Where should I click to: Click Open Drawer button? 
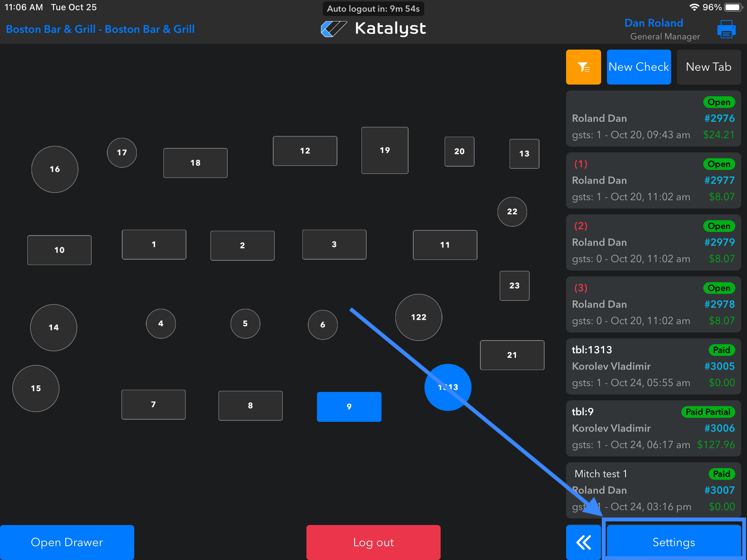pyautogui.click(x=67, y=542)
